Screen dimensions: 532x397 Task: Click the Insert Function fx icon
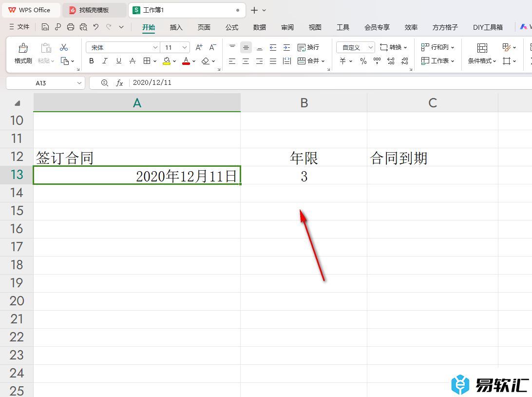pyautogui.click(x=119, y=83)
